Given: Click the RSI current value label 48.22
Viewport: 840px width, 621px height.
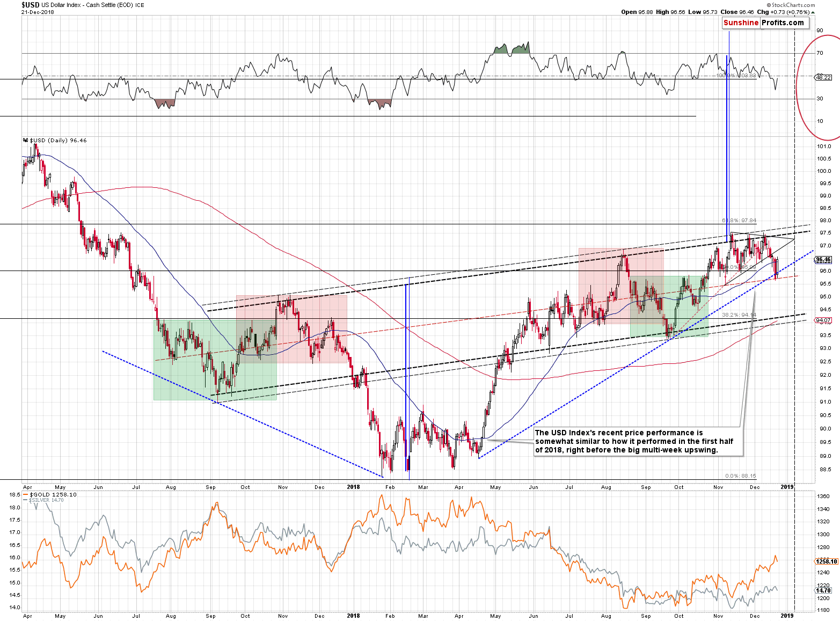Looking at the screenshot, I should 823,77.
